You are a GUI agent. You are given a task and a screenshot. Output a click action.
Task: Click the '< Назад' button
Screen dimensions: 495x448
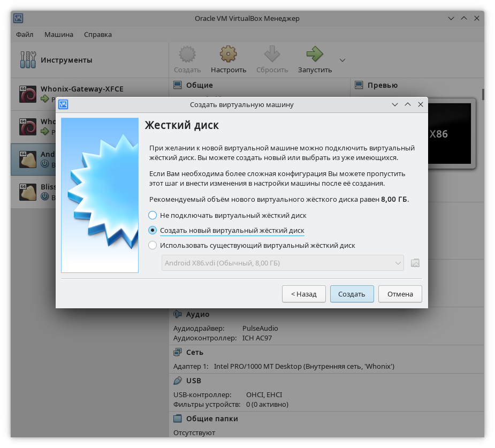[x=303, y=294]
